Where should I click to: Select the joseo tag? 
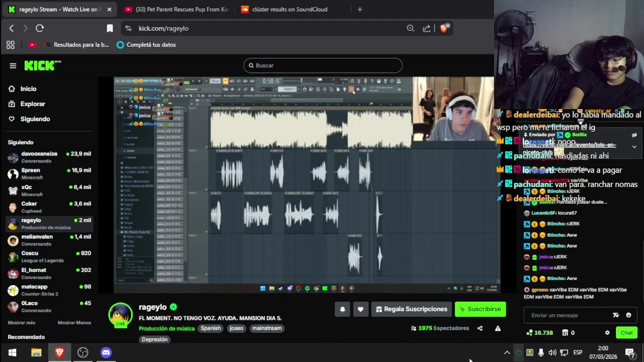pos(236,328)
